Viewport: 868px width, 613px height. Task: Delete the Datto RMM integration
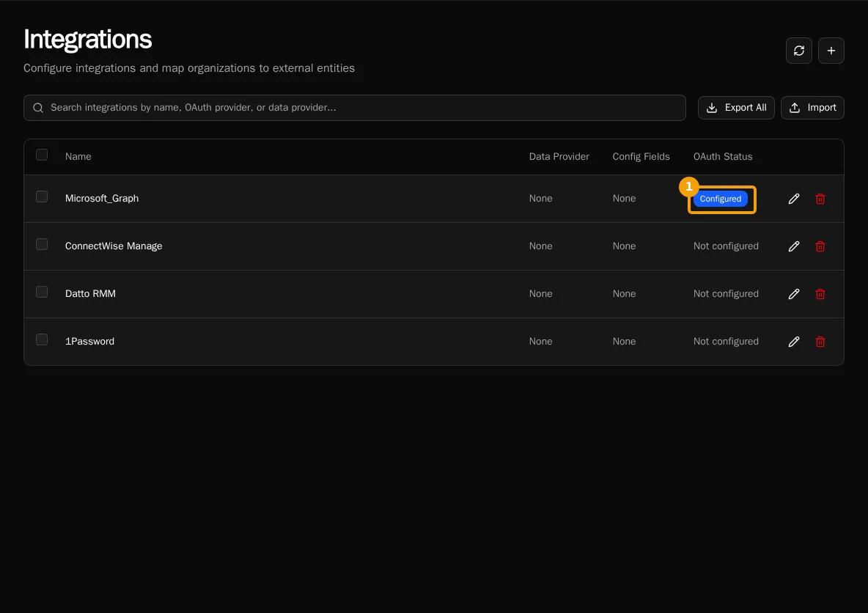pyautogui.click(x=820, y=294)
